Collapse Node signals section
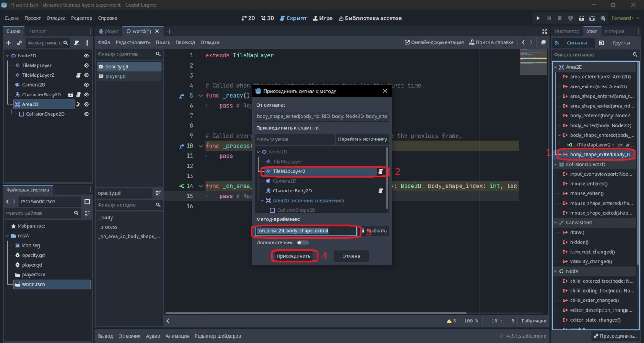This screenshot has width=644, height=343. (x=556, y=271)
